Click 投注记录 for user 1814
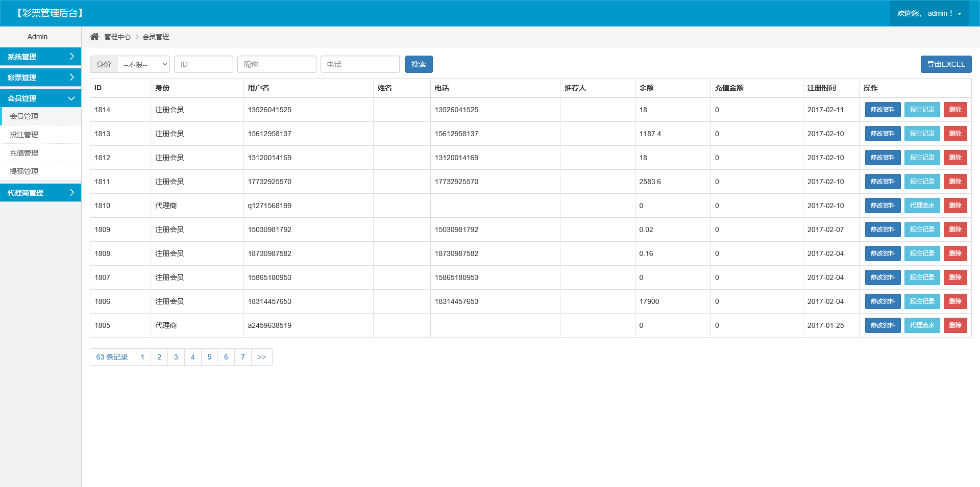The width and height of the screenshot is (980, 487). [x=922, y=110]
